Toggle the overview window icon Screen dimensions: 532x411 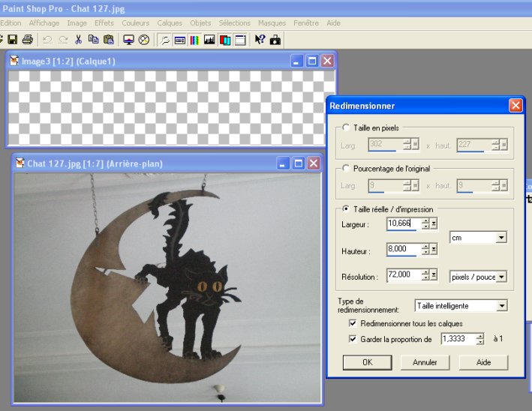pos(240,40)
